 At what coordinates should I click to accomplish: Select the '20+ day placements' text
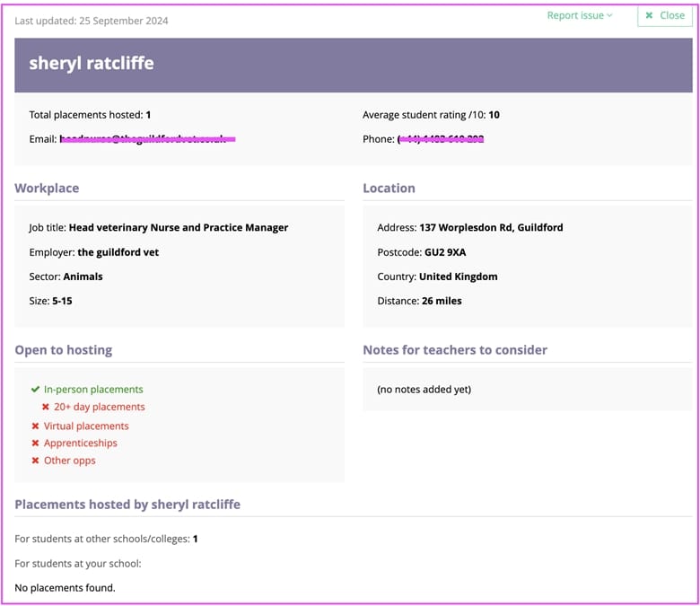(99, 407)
